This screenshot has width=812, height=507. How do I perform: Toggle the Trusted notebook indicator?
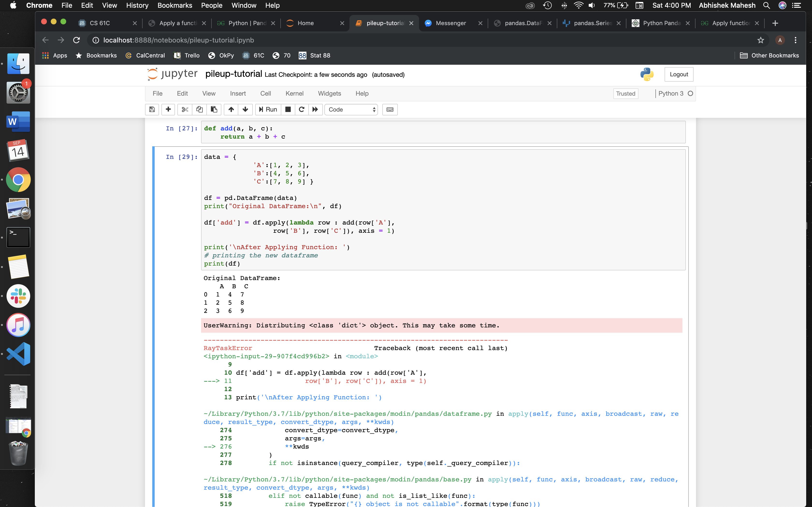[625, 94]
